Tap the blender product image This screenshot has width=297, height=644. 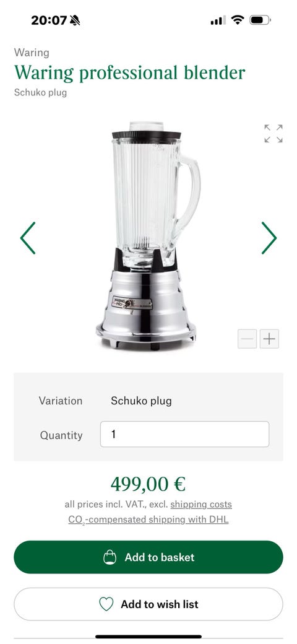[148, 236]
